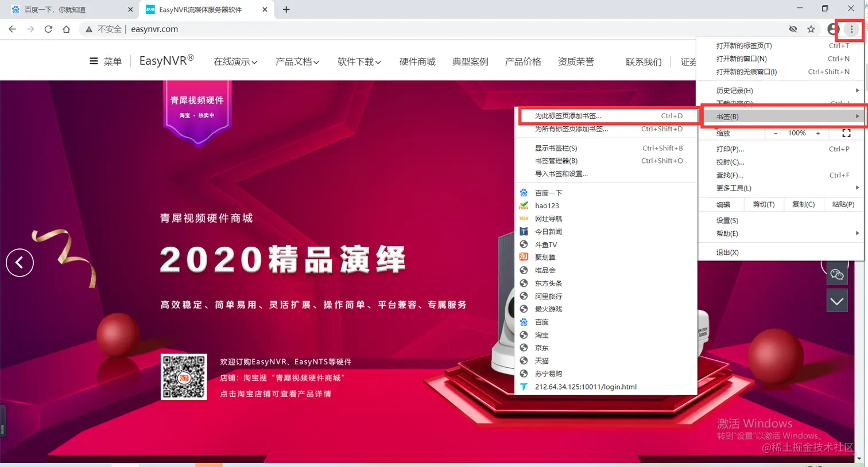Expand the 历史记录(H) submenu

point(781,91)
